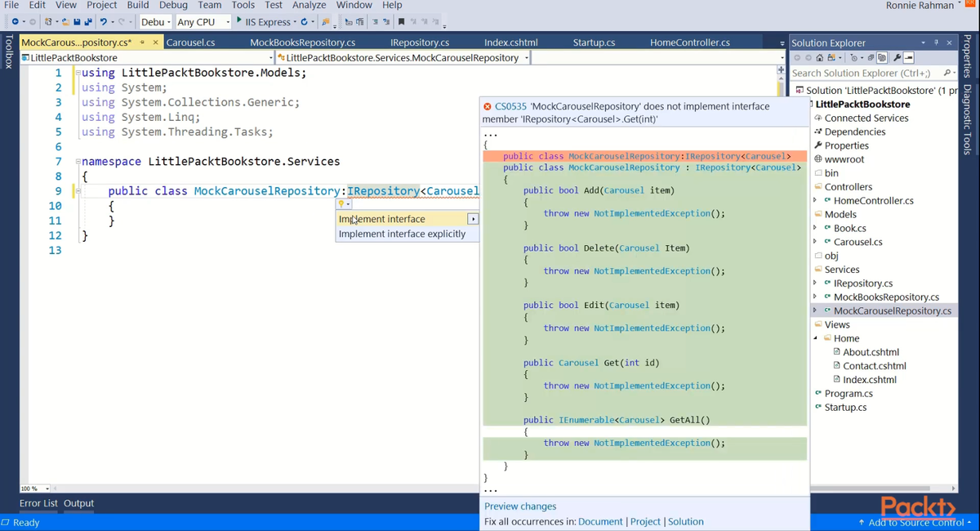980x531 pixels.
Task: Select Index.cshtml in Solution Explorer
Action: pos(870,379)
